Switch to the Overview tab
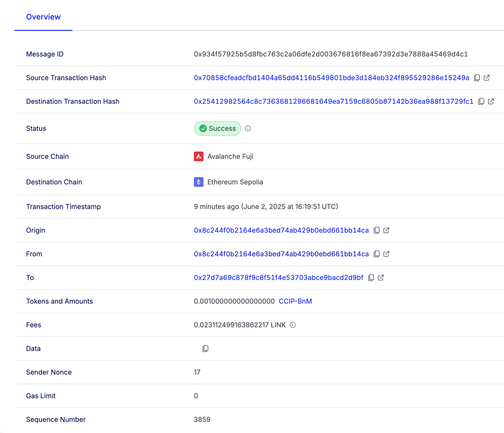Viewport: 504px width, 433px height. point(43,17)
